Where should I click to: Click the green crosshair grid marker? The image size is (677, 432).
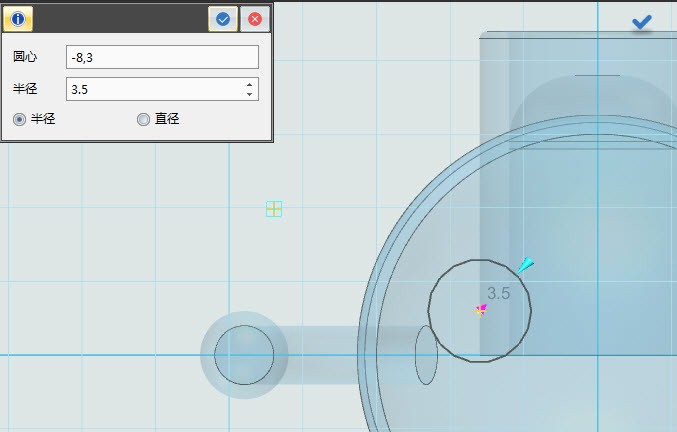(274, 208)
